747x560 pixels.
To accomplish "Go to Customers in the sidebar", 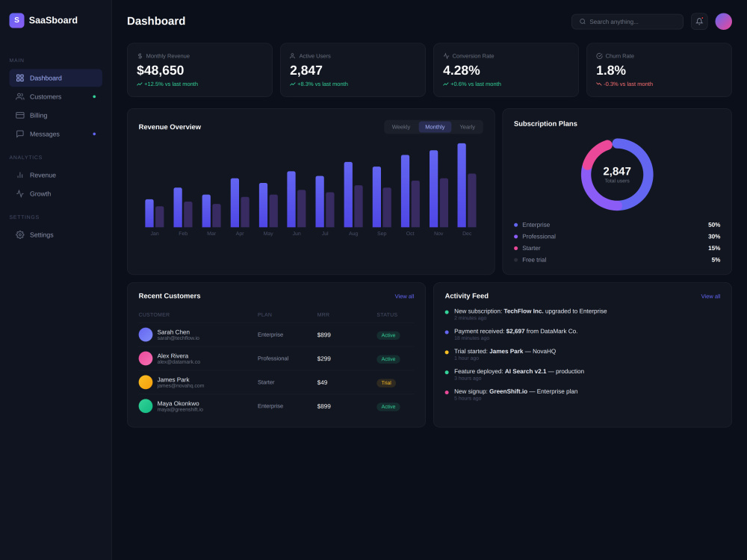I will click(x=56, y=96).
